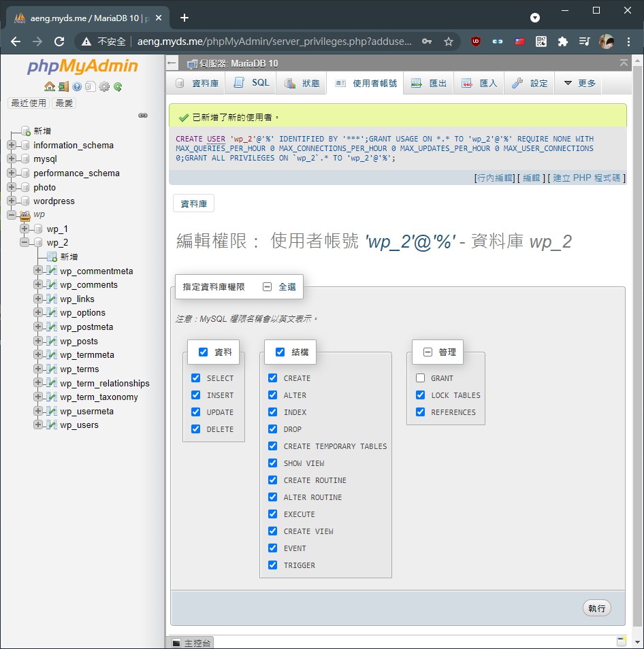Expand the wordpress database node
The image size is (644, 649).
tap(12, 201)
